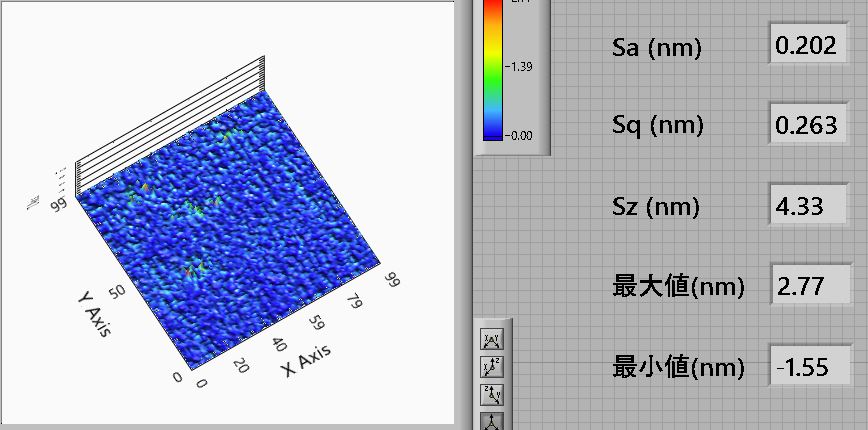Select the Sz (nm) label

[656, 207]
